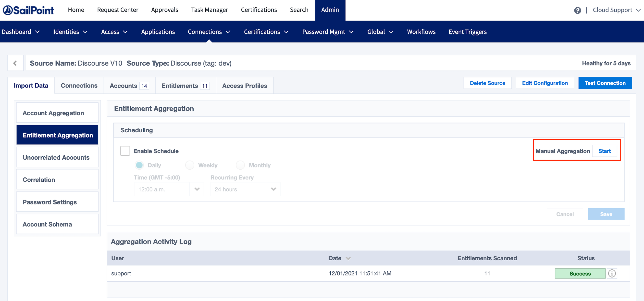The width and height of the screenshot is (644, 301).
Task: Select the Weekly radio button
Action: (x=190, y=165)
